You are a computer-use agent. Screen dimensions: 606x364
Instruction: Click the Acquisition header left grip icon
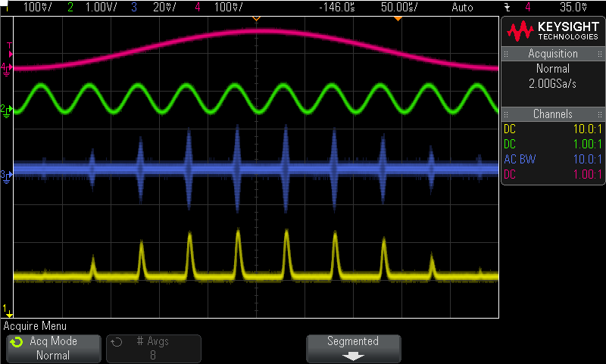coord(506,54)
